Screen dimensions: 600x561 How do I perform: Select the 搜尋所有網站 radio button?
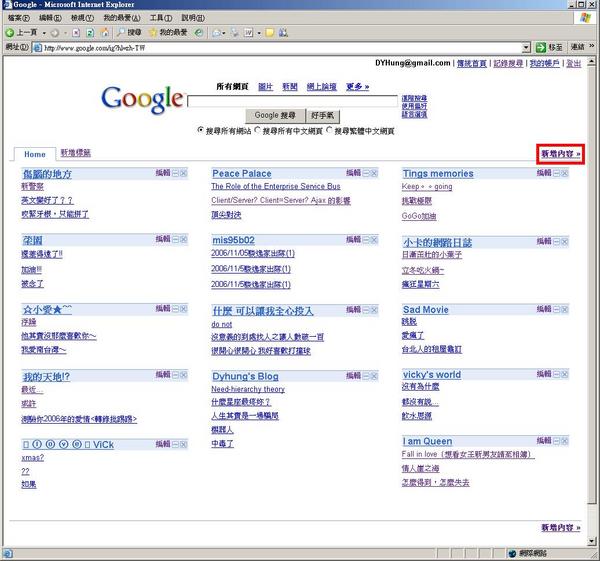(x=200, y=130)
